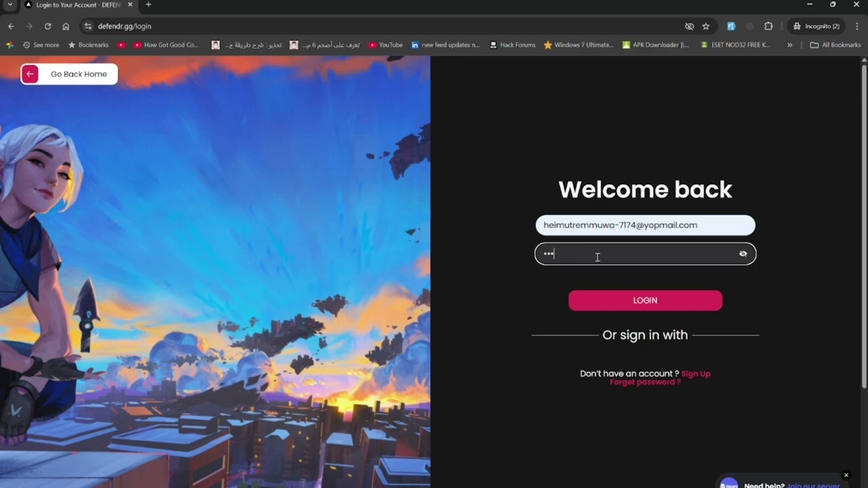
Task: Open the Bookmarks star bookmark
Action: (x=88, y=45)
